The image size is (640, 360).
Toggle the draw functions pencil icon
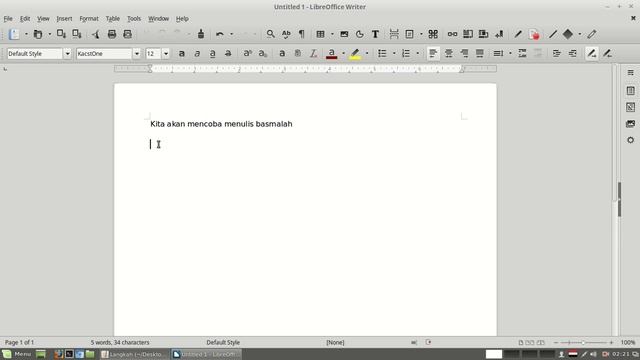pyautogui.click(x=592, y=34)
